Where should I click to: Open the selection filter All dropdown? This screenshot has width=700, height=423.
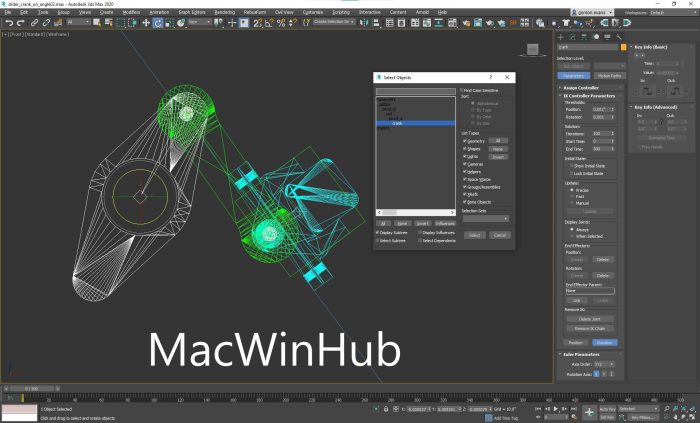pos(78,22)
